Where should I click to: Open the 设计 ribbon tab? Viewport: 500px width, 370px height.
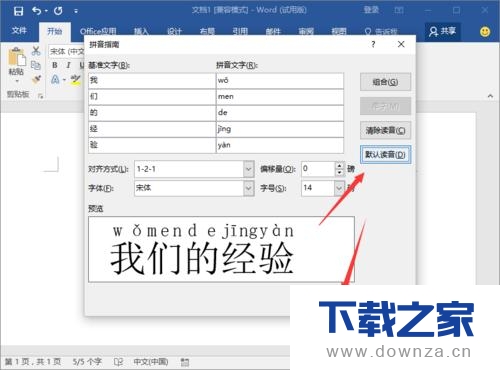click(x=174, y=32)
